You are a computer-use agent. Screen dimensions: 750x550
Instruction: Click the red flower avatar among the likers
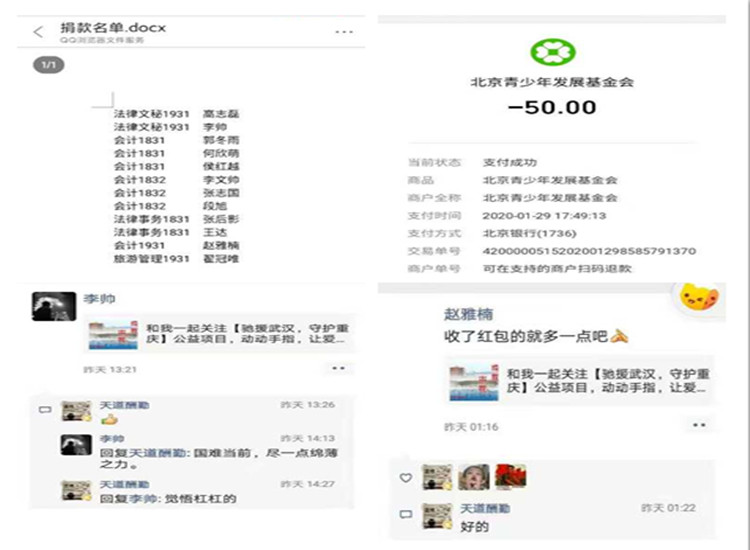pyautogui.click(x=511, y=477)
